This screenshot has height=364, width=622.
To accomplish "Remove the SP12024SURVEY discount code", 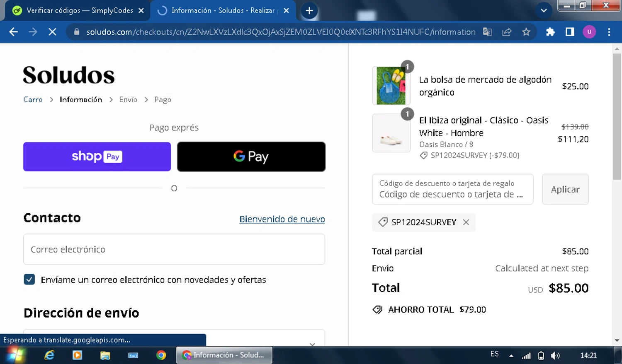I will 466,222.
